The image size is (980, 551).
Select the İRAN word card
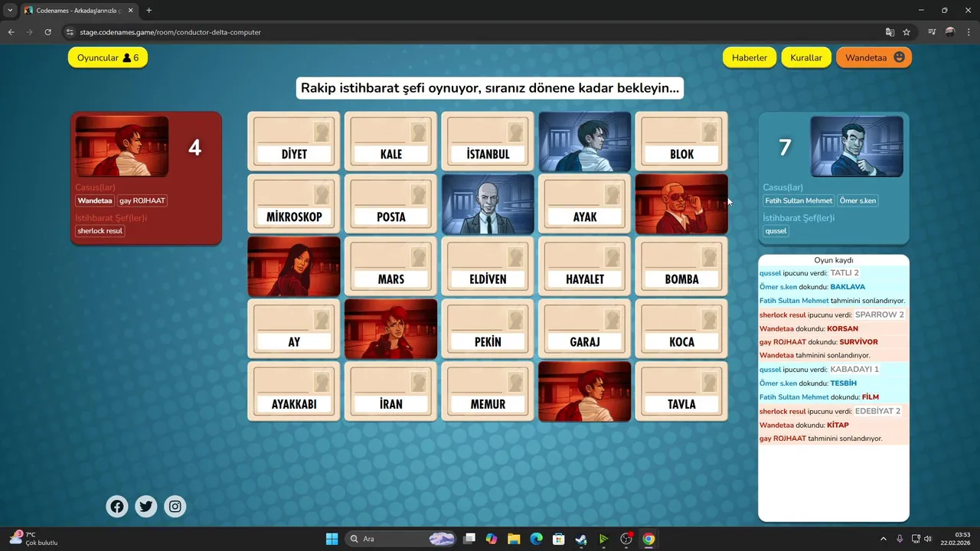pos(391,391)
